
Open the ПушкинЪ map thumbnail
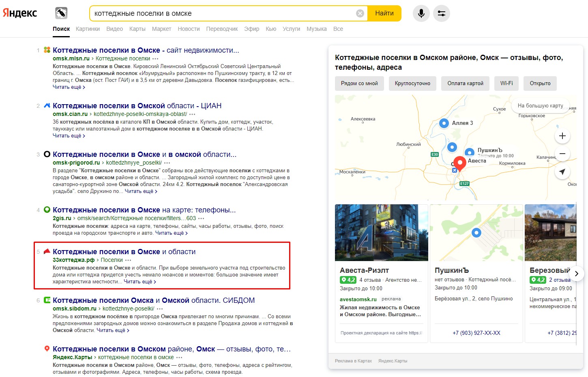[476, 233]
